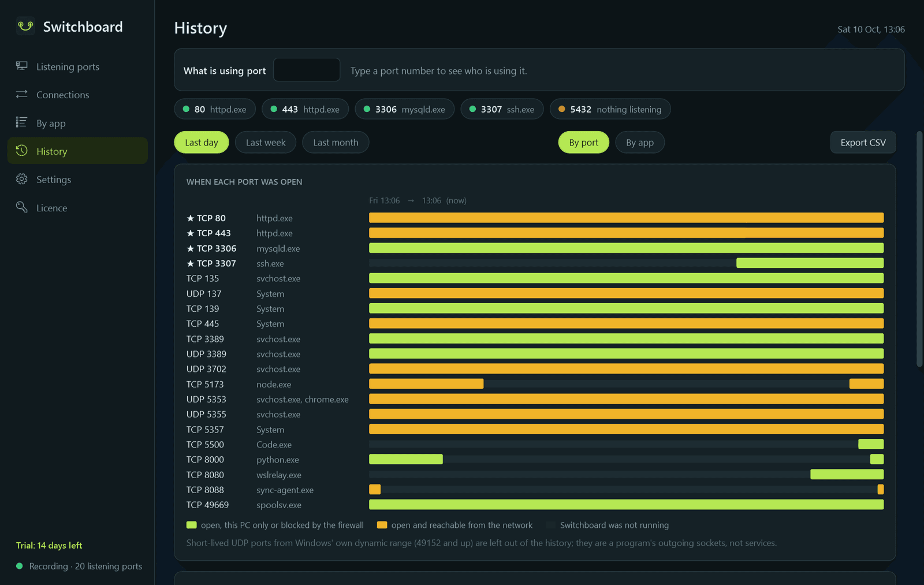924x585 pixels.
Task: Click the green recording status dot
Action: 20,566
